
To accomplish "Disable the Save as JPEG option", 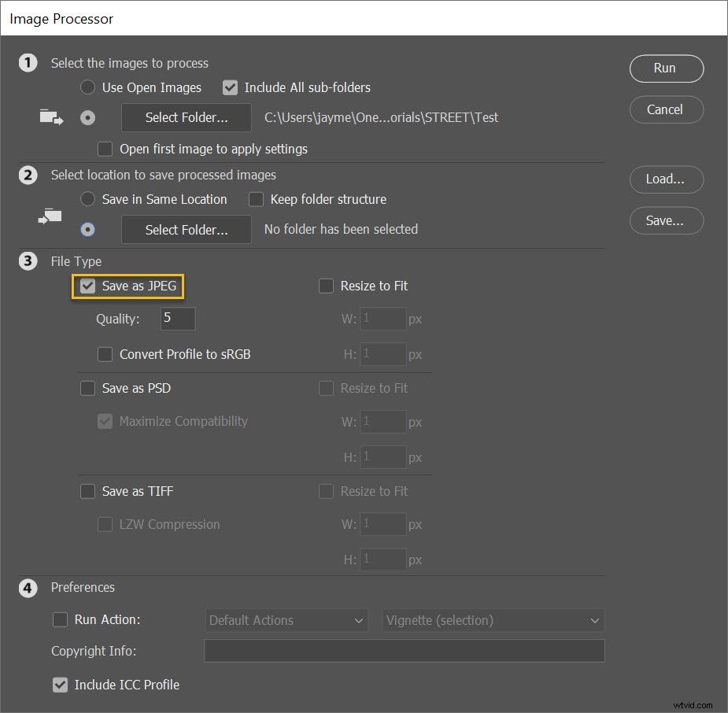I will [x=87, y=286].
